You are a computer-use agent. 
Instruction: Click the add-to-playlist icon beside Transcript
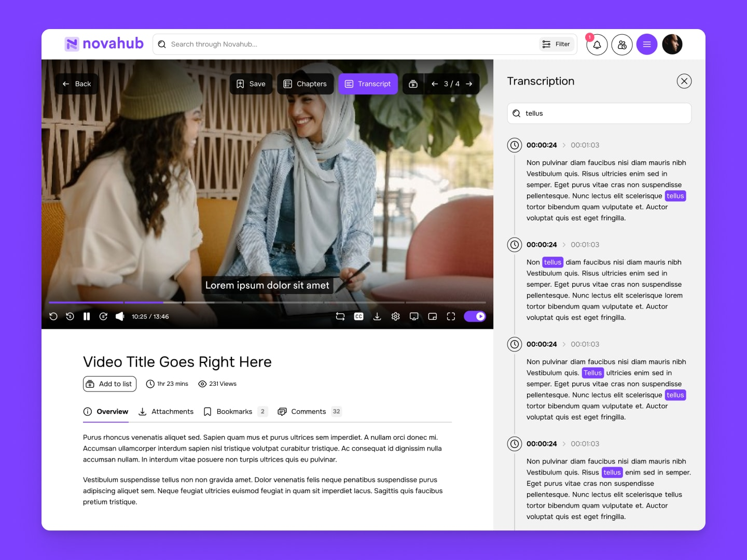[413, 84]
